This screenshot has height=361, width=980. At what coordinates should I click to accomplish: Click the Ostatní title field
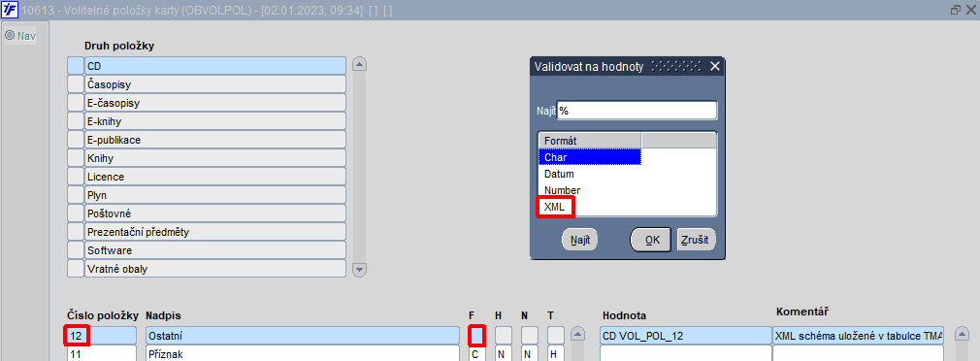[x=303, y=336]
